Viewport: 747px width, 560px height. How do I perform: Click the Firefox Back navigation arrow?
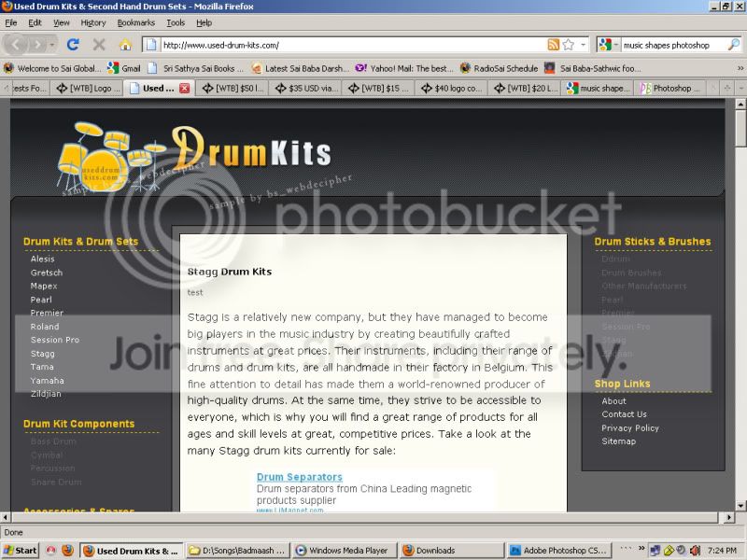click(16, 45)
